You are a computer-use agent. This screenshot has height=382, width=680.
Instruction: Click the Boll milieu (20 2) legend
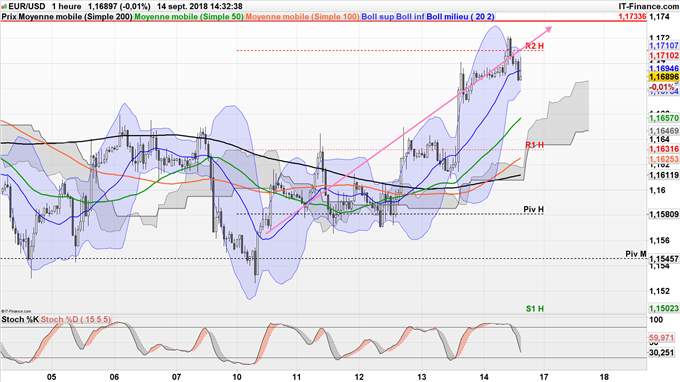pyautogui.click(x=460, y=16)
